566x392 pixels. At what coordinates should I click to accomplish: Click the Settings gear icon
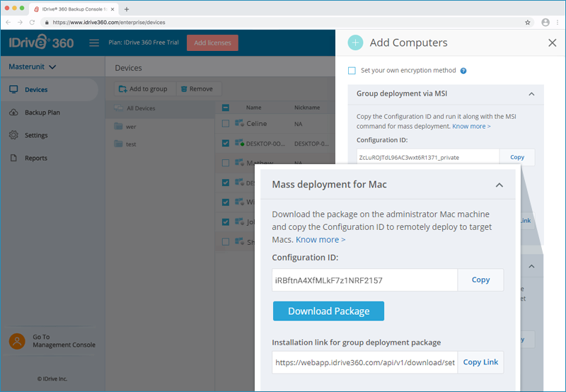(x=13, y=135)
